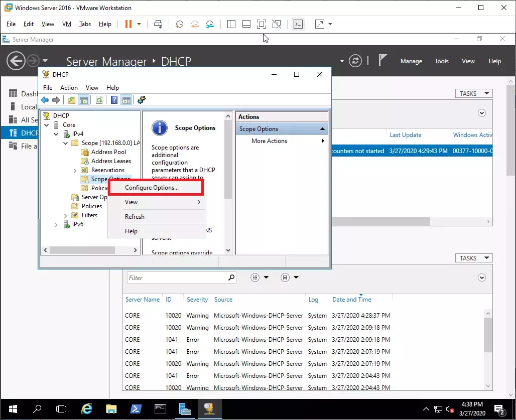Image resolution: width=516 pixels, height=420 pixels.
Task: Open help via the blue question mark icon
Action: click(114, 100)
